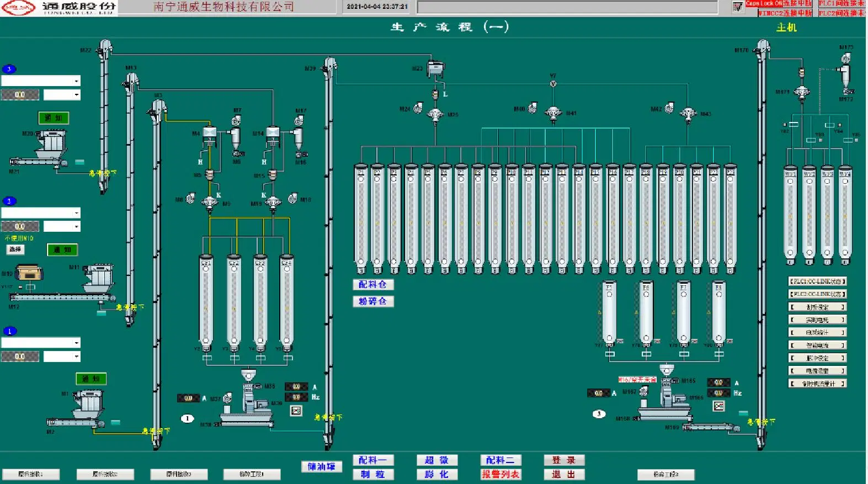Screen dimensions: 868x484
Task: Open wide dropdown under section 1
Action: click(41, 343)
